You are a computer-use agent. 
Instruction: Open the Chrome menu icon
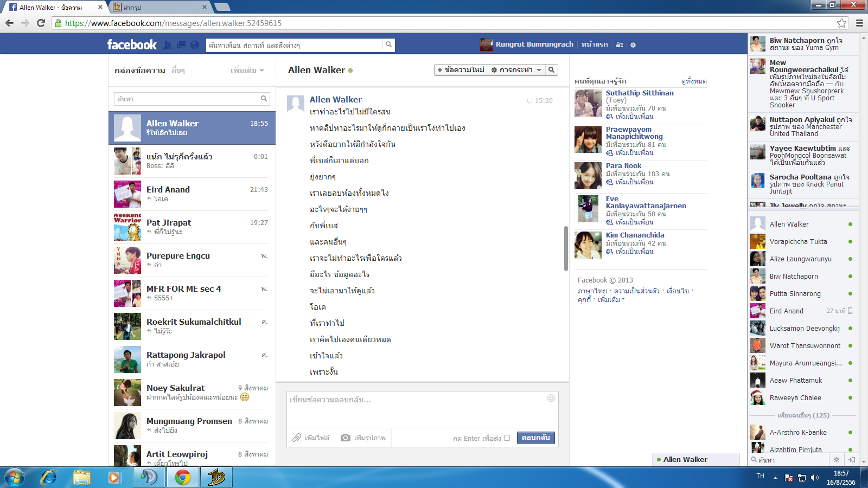[859, 23]
